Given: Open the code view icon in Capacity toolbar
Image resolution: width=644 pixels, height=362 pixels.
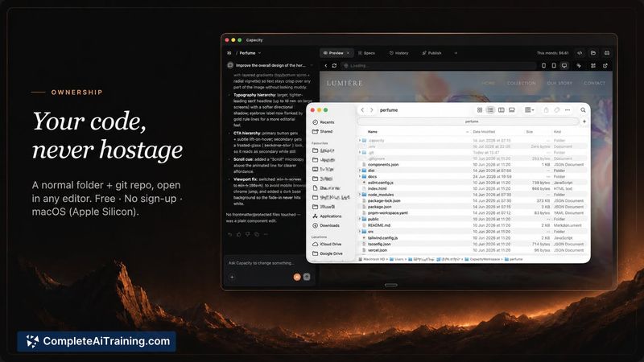Looking at the screenshot, I should pos(580,53).
